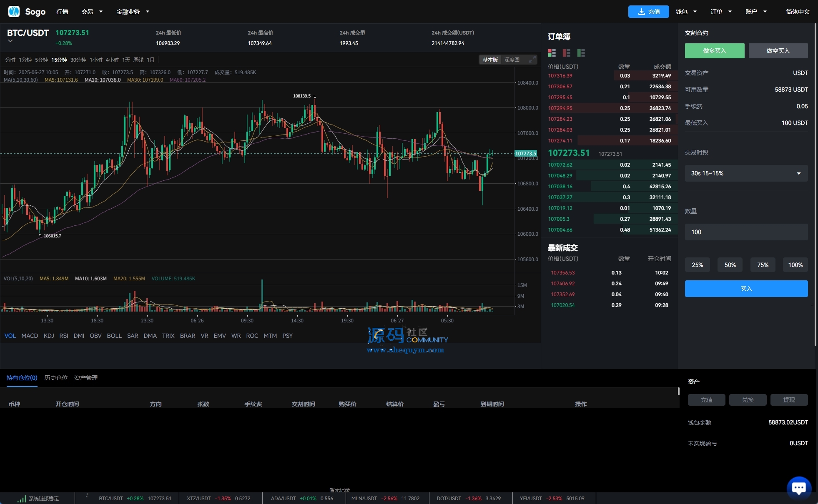
Task: Open the 历史仓位 tab
Action: coord(56,378)
